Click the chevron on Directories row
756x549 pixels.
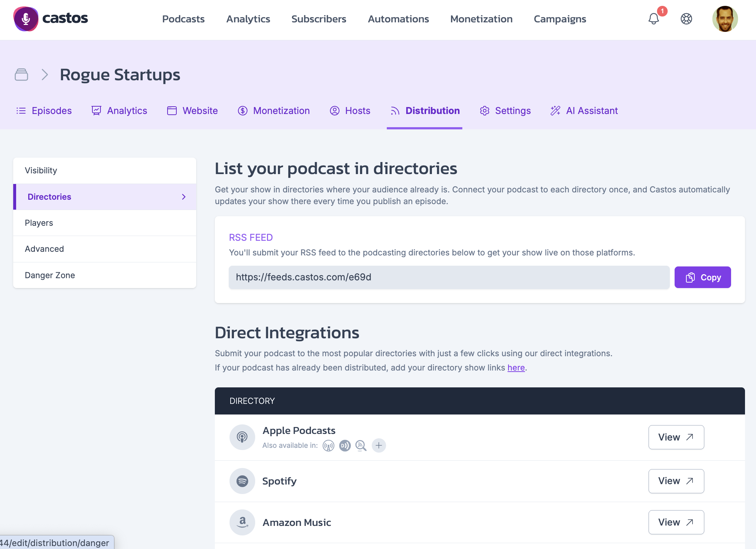coord(184,197)
